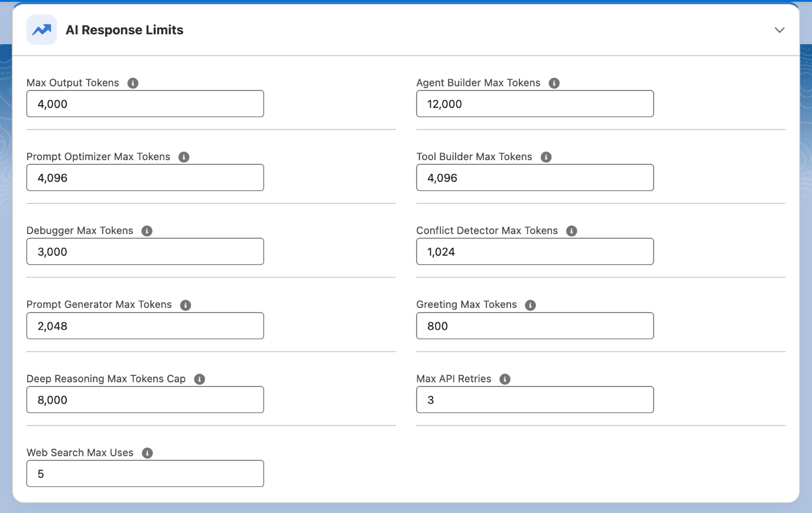Click the Deep Reasoning Max Tokens Cap label
812x513 pixels.
[x=106, y=378]
